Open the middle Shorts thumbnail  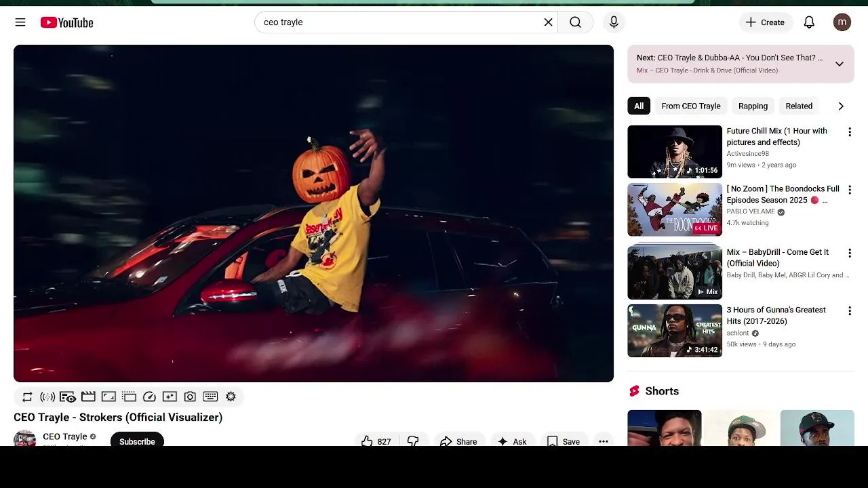(x=741, y=428)
